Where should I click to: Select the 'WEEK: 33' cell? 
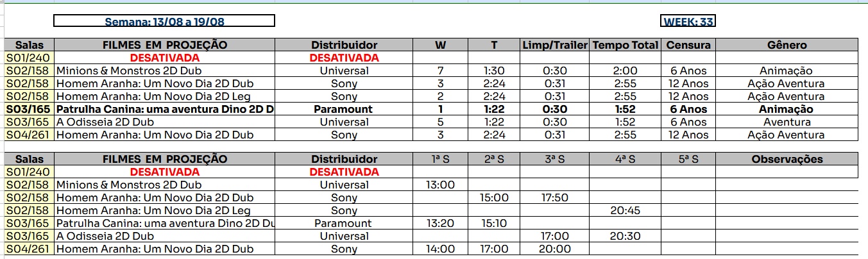point(688,21)
